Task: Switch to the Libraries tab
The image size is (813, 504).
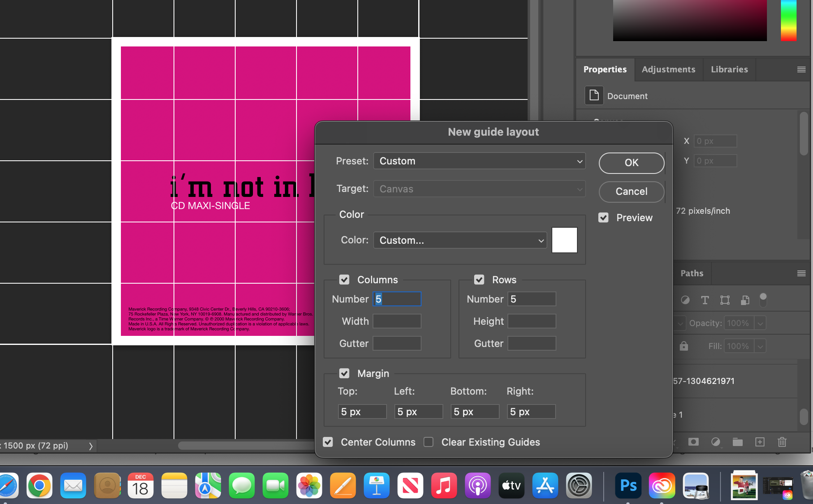Action: pos(730,69)
